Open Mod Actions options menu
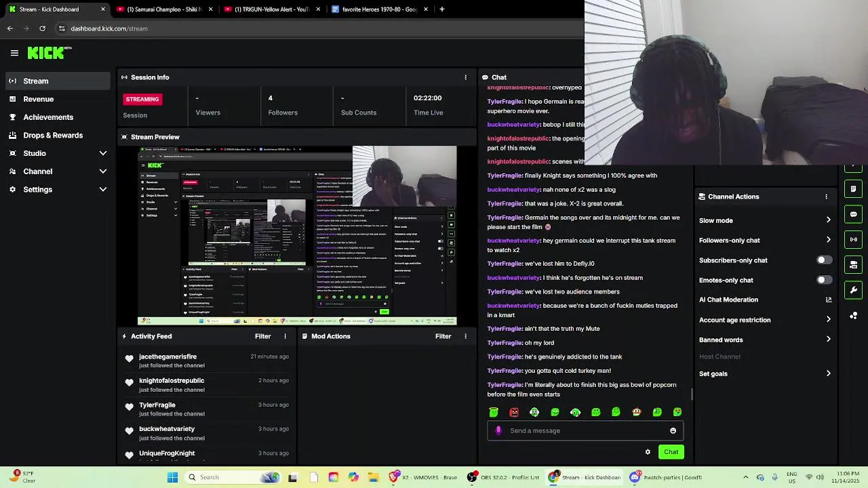The image size is (868, 488). (x=465, y=336)
